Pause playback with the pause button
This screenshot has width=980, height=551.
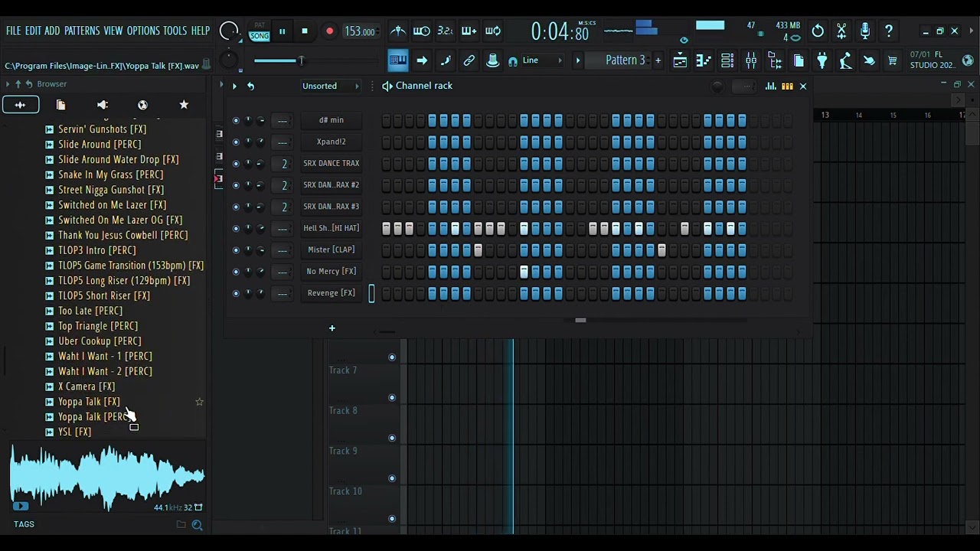(282, 31)
